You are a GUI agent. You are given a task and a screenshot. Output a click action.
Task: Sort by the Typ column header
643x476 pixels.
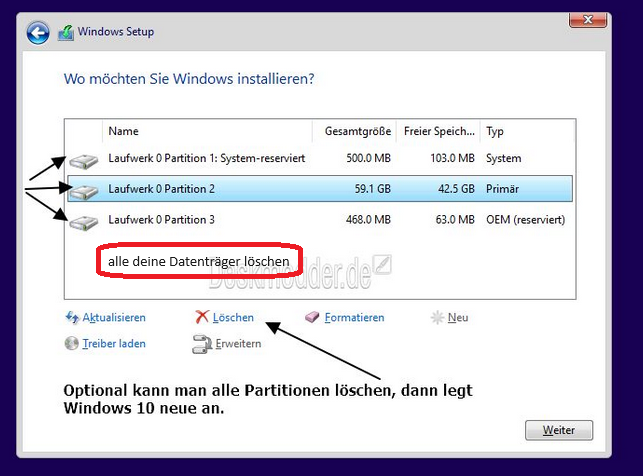[x=527, y=131]
